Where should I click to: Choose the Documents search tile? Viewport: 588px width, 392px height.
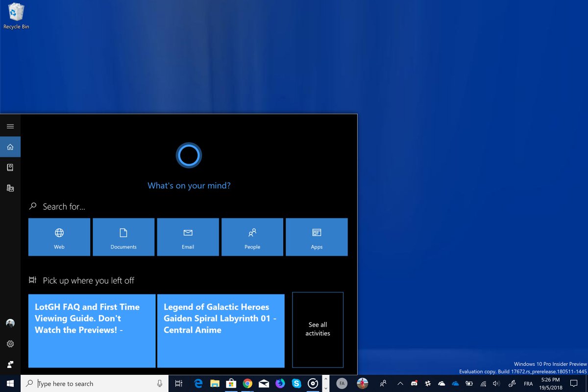pos(123,237)
